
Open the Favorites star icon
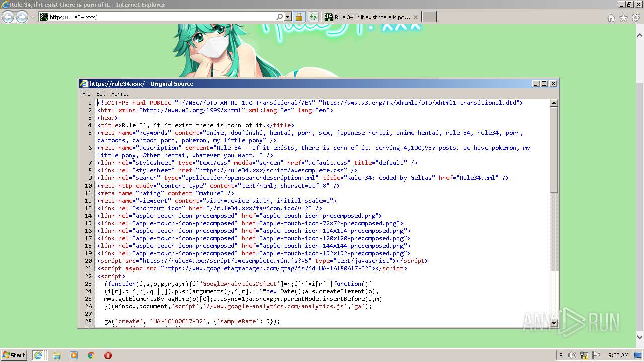[x=623, y=18]
